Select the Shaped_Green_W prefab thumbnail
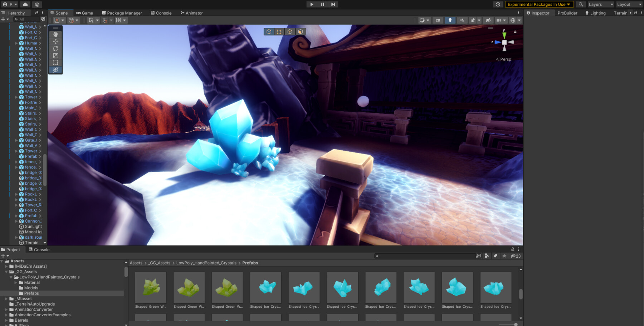 point(151,287)
